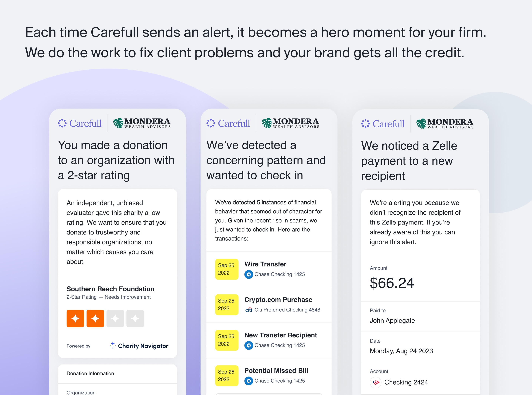Click the Sep 25 2022 badge beside Wire Transfer
Image resolution: width=532 pixels, height=395 pixels.
(x=227, y=269)
